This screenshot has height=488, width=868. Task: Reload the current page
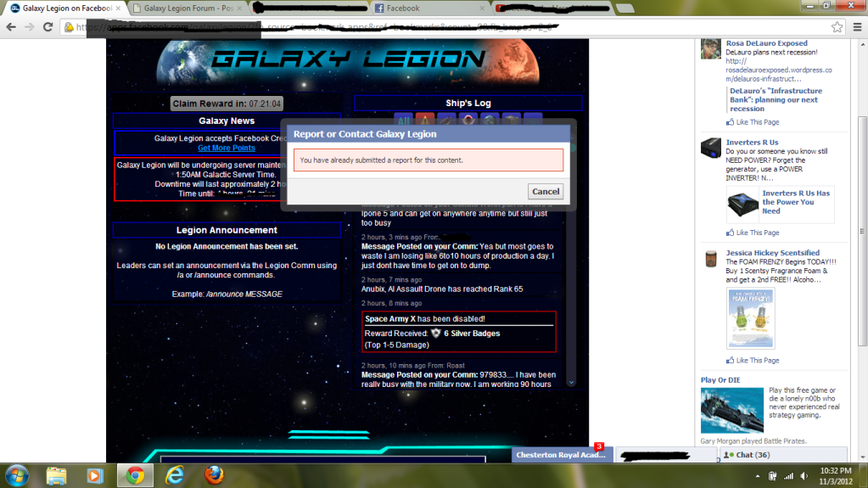[x=48, y=26]
